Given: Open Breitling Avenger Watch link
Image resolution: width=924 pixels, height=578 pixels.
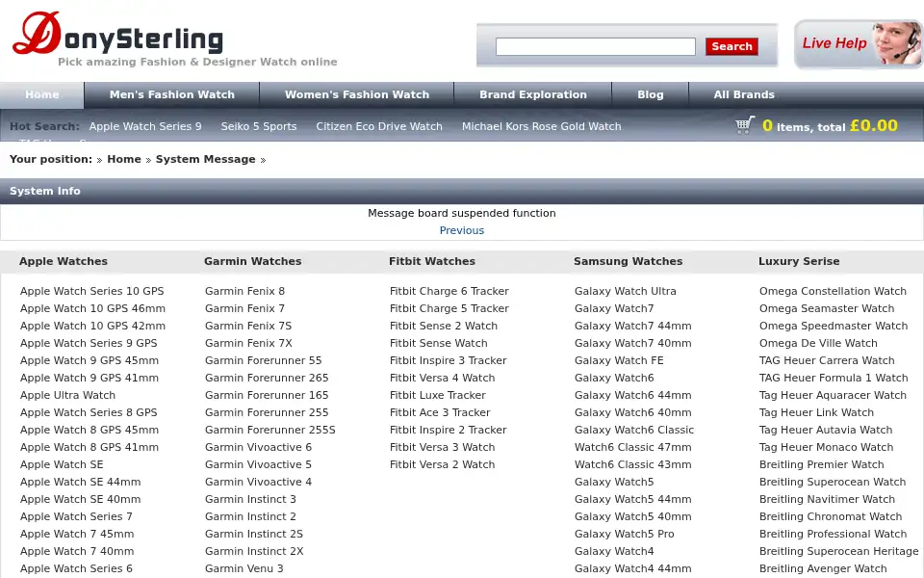Looking at the screenshot, I should point(823,568).
